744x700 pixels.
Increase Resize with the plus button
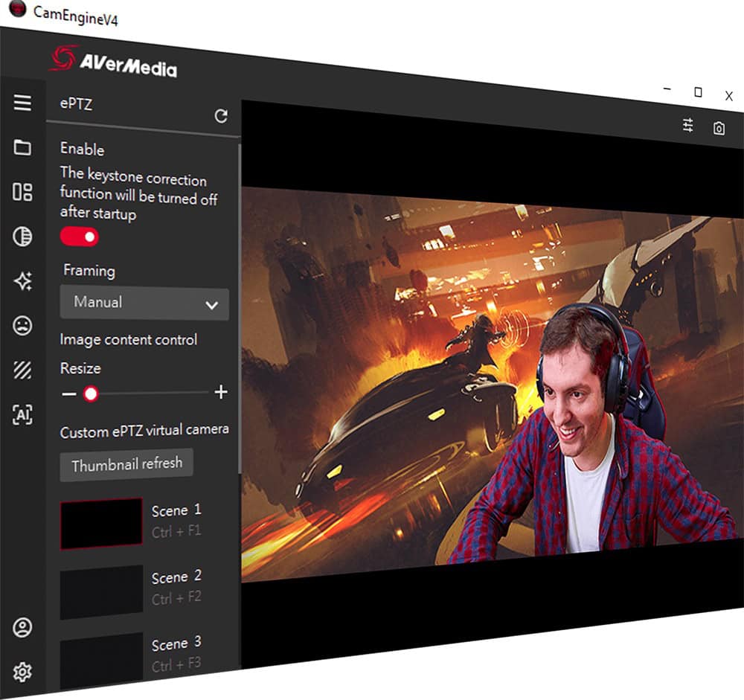[221, 392]
